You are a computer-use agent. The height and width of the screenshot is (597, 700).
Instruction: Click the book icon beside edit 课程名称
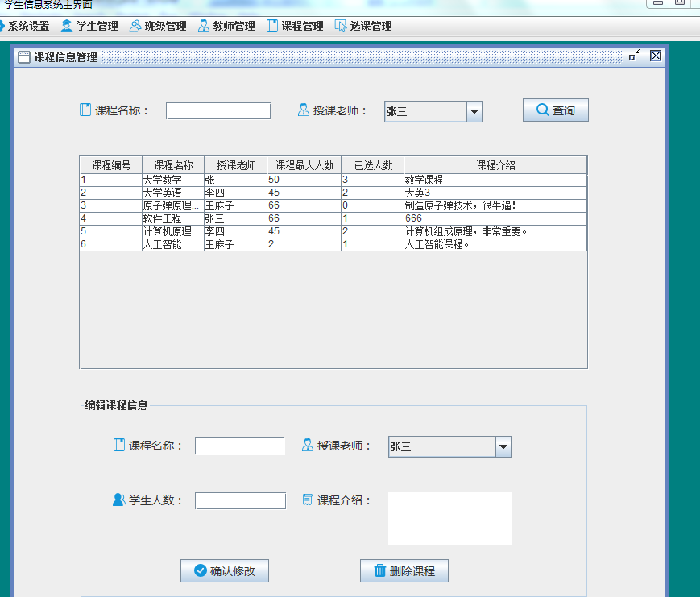(x=119, y=445)
